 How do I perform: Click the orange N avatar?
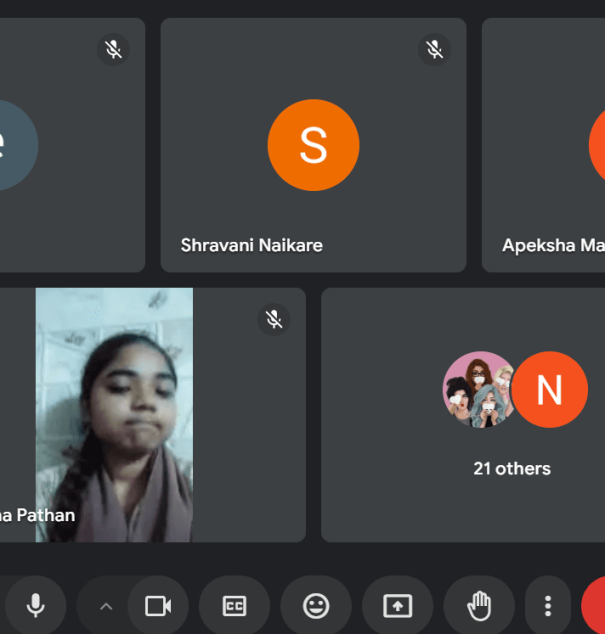549,390
